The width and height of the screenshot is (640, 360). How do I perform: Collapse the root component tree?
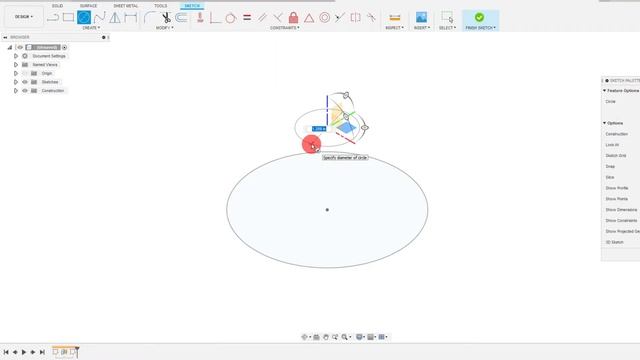[x=10, y=47]
